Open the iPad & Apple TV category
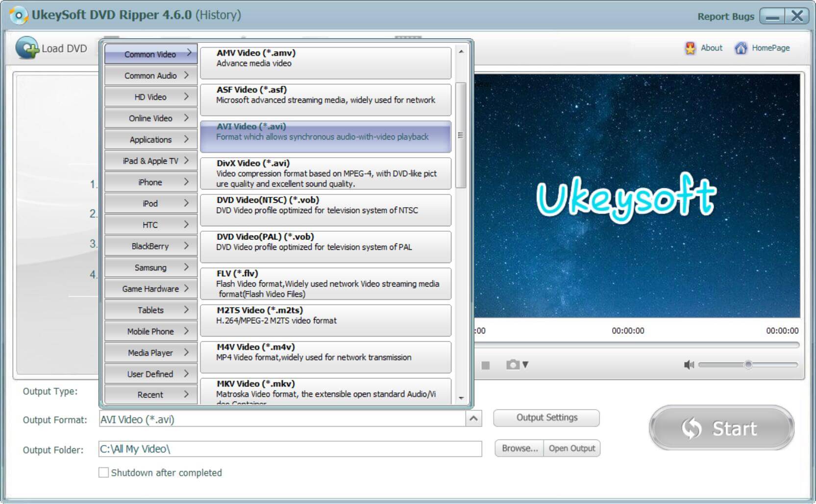 click(151, 161)
